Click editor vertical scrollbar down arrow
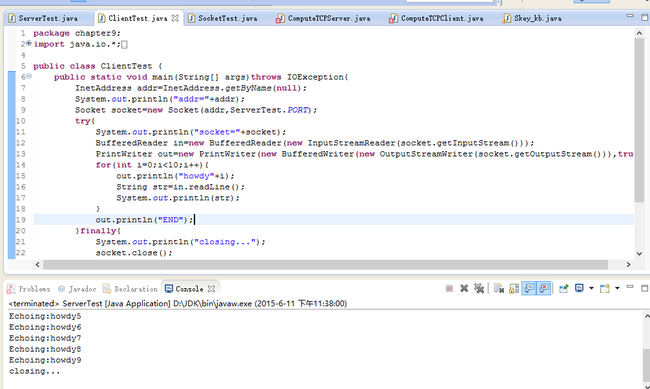Screen dimensions: 650x389 pyautogui.click(x=639, y=253)
